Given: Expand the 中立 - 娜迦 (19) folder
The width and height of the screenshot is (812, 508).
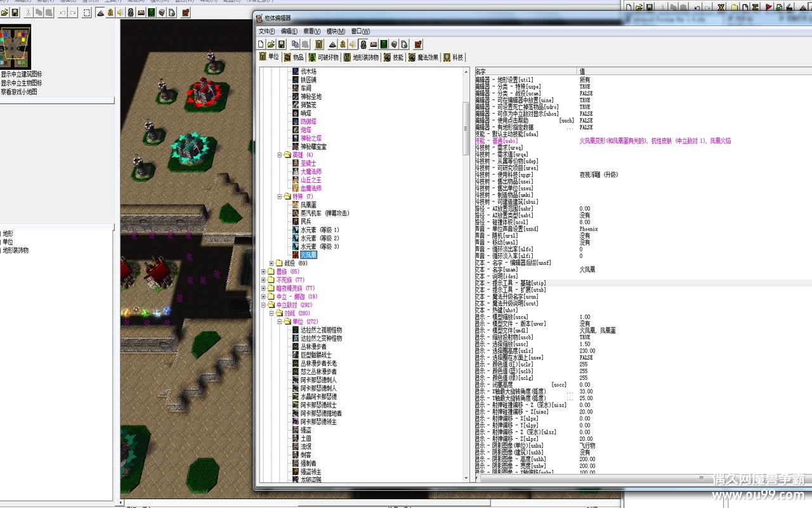Looking at the screenshot, I should 263,297.
